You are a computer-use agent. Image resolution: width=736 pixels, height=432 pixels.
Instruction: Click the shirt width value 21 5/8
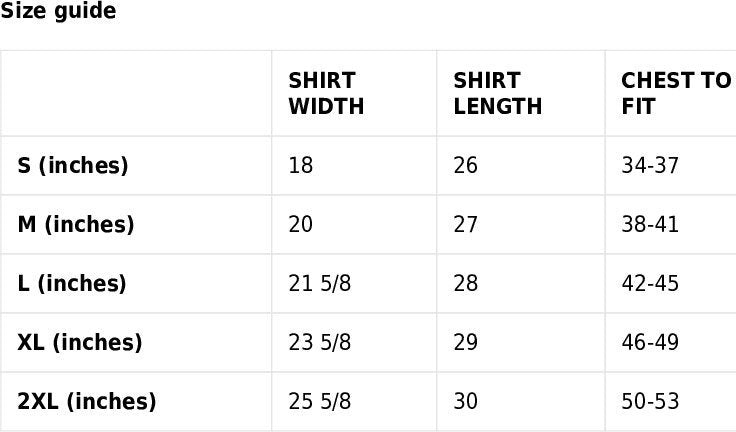pos(320,283)
